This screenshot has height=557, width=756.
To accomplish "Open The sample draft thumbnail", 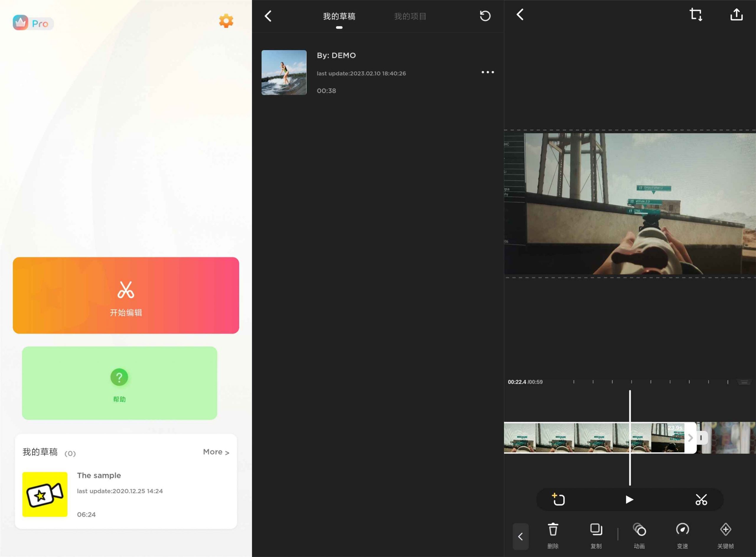I will 45,494.
